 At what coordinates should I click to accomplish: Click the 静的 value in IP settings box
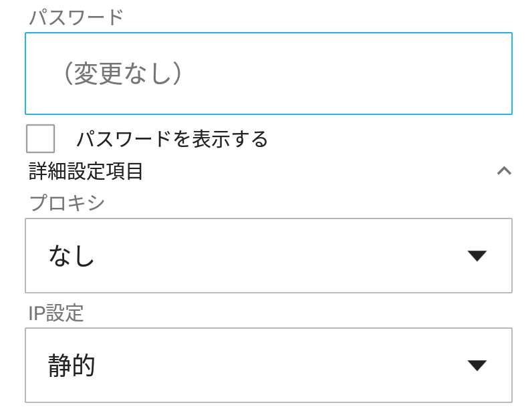tap(72, 365)
